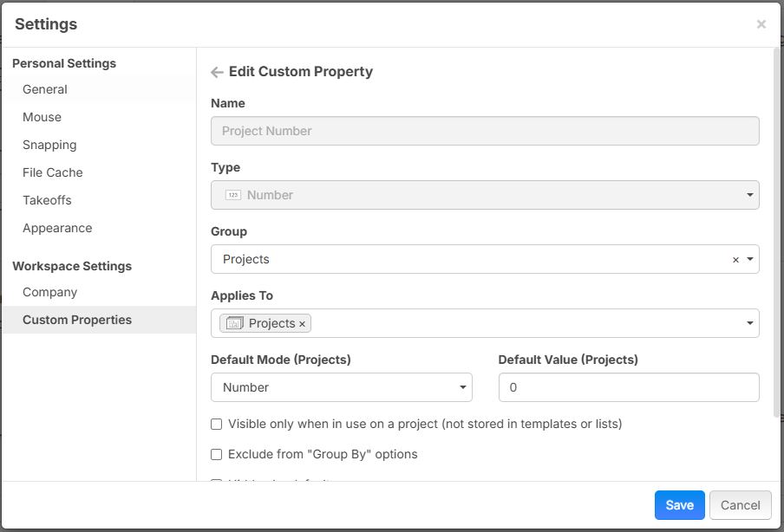Click the 123 number type icon
The height and width of the screenshot is (532, 784).
(232, 196)
